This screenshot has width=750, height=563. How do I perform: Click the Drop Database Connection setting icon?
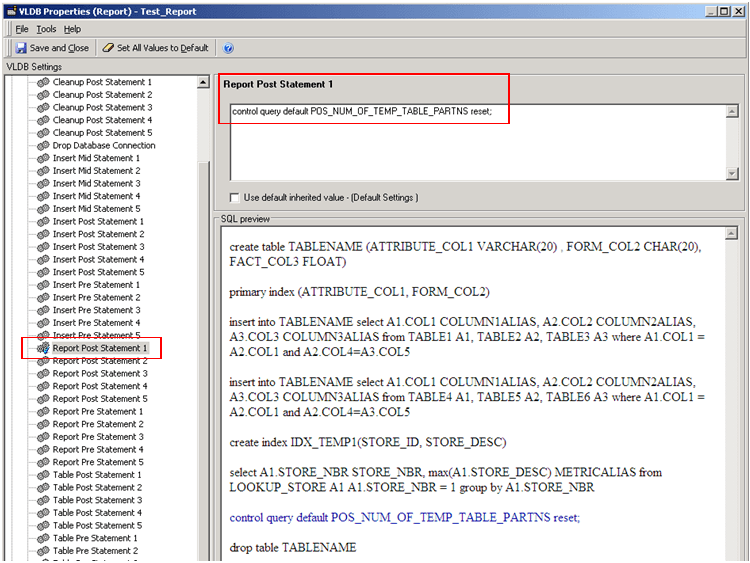coord(43,146)
